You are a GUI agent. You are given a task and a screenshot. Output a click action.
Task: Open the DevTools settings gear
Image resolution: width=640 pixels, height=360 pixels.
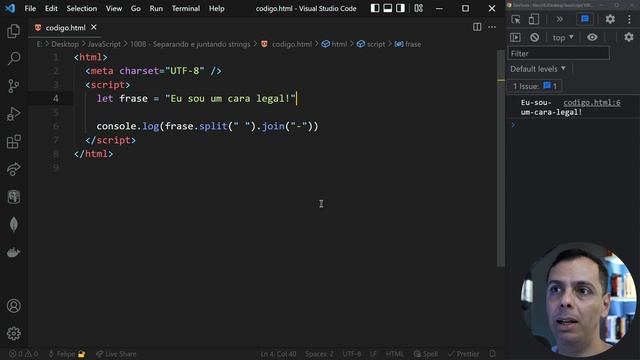(610, 19)
